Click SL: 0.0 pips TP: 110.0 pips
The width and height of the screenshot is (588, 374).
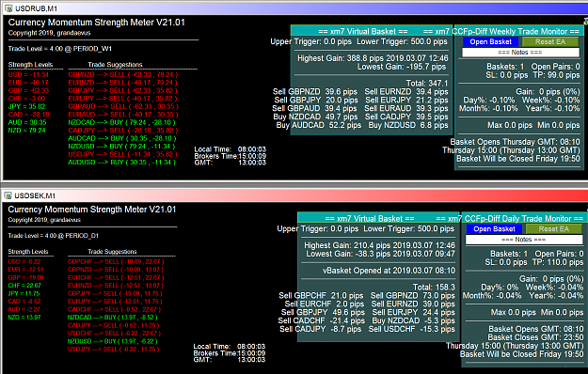tap(534, 262)
